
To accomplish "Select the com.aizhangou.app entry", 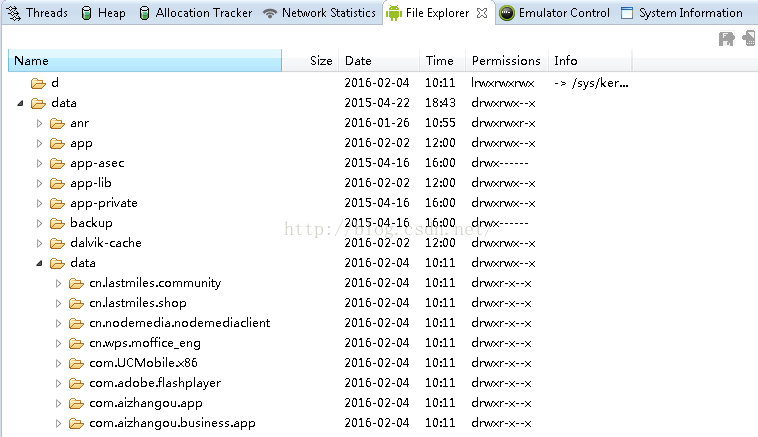I will [x=146, y=403].
